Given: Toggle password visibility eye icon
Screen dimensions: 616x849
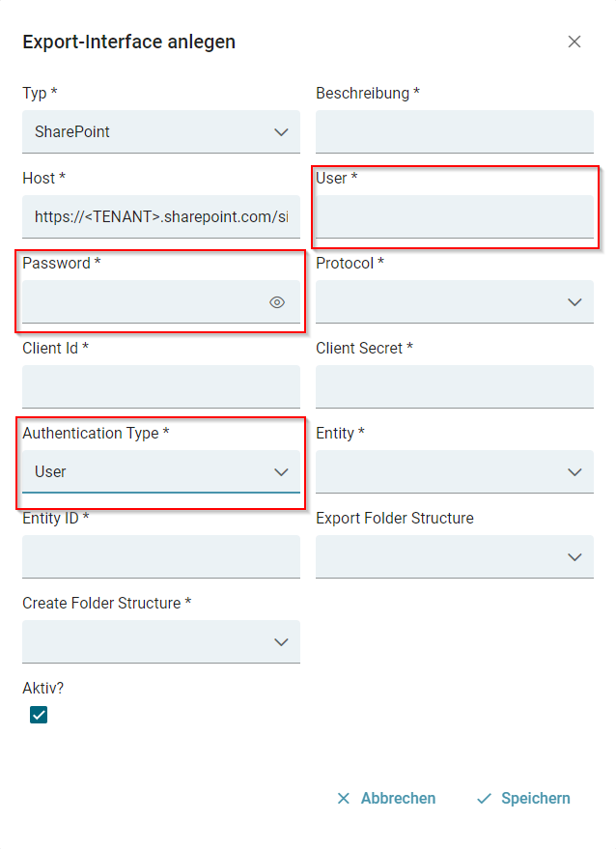Looking at the screenshot, I should click(x=277, y=302).
